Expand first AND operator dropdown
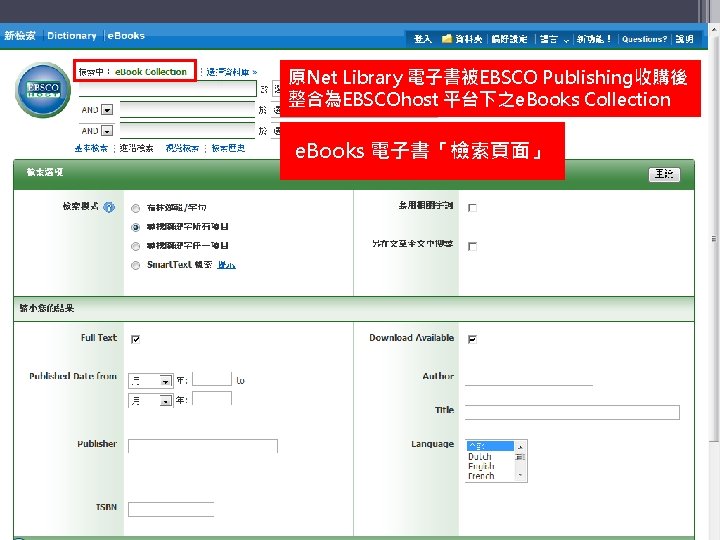This screenshot has height=540, width=720. pos(107,110)
